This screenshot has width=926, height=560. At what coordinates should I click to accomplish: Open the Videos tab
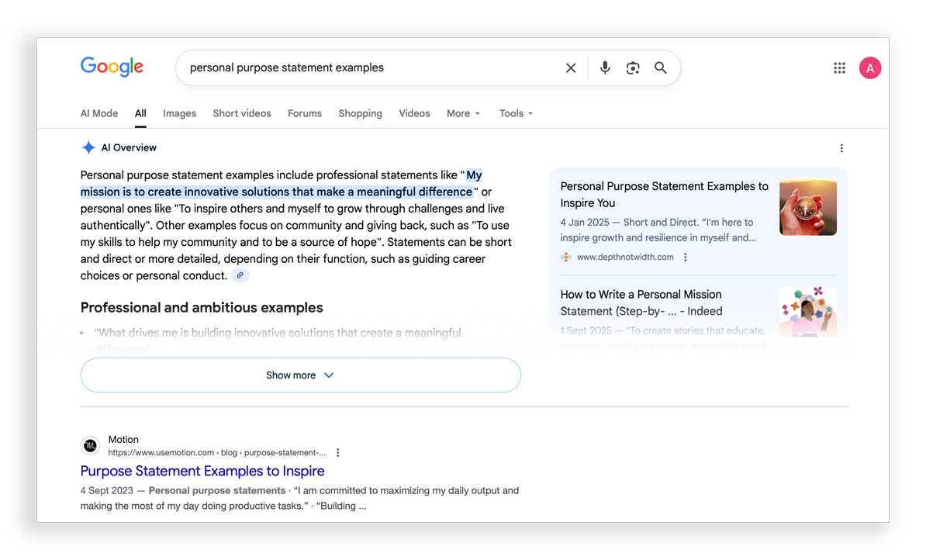[414, 113]
